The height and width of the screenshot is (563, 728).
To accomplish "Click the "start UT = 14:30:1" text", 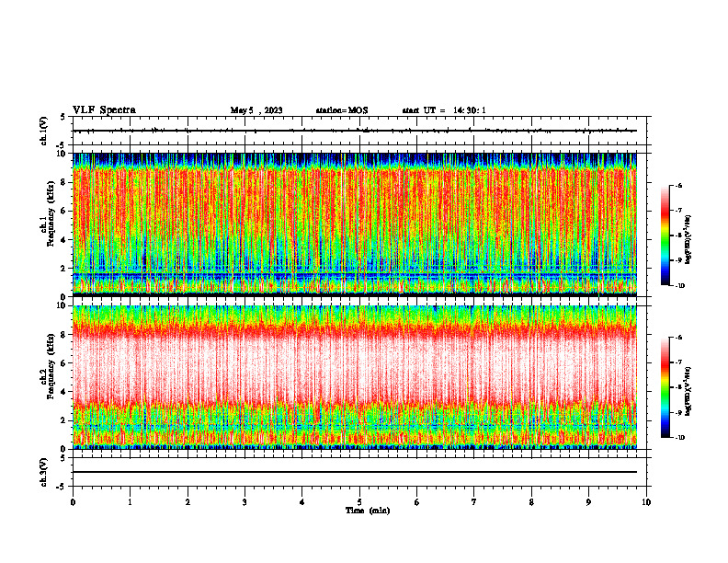I will pos(444,110).
